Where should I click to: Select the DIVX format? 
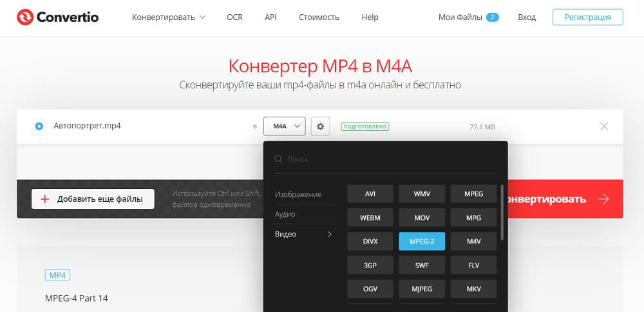click(370, 241)
